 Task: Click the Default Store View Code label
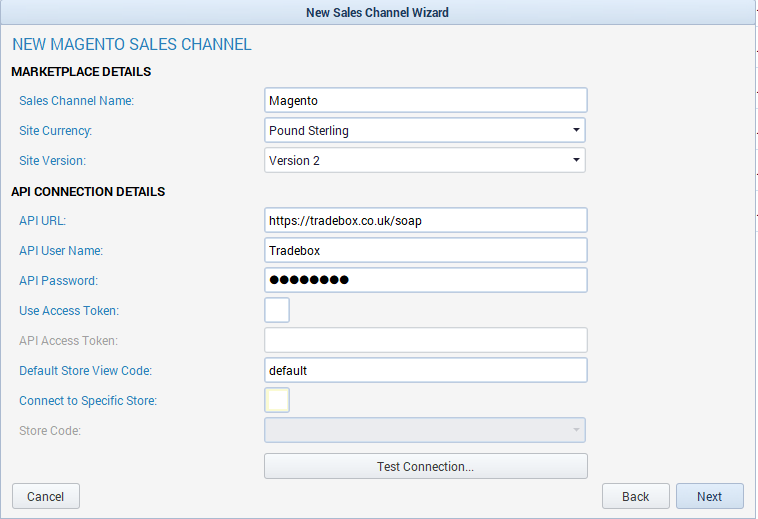[86, 371]
